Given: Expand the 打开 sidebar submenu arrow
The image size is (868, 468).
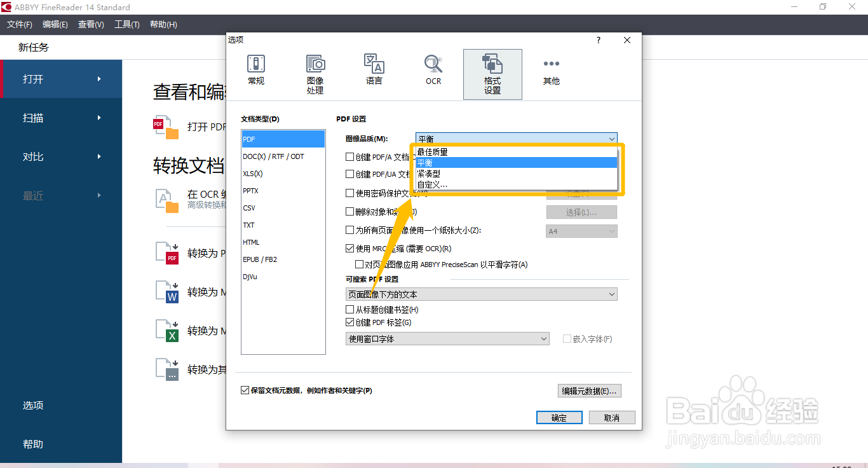Looking at the screenshot, I should [x=99, y=79].
